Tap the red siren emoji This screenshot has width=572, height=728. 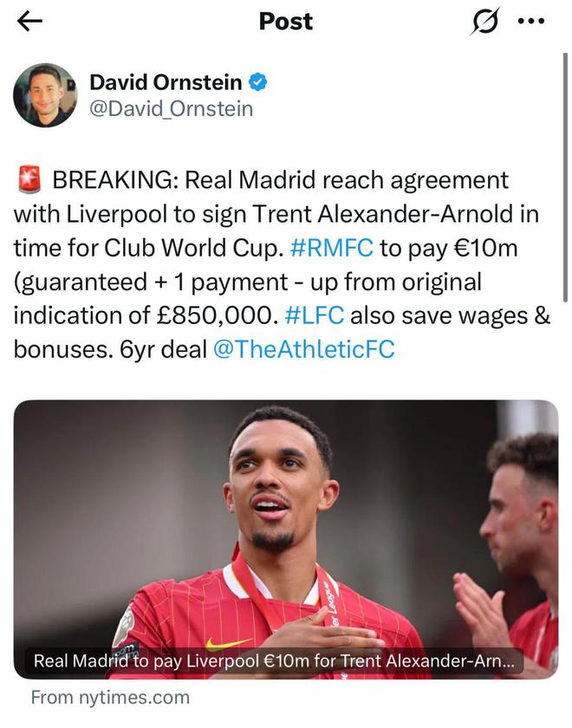(x=29, y=180)
